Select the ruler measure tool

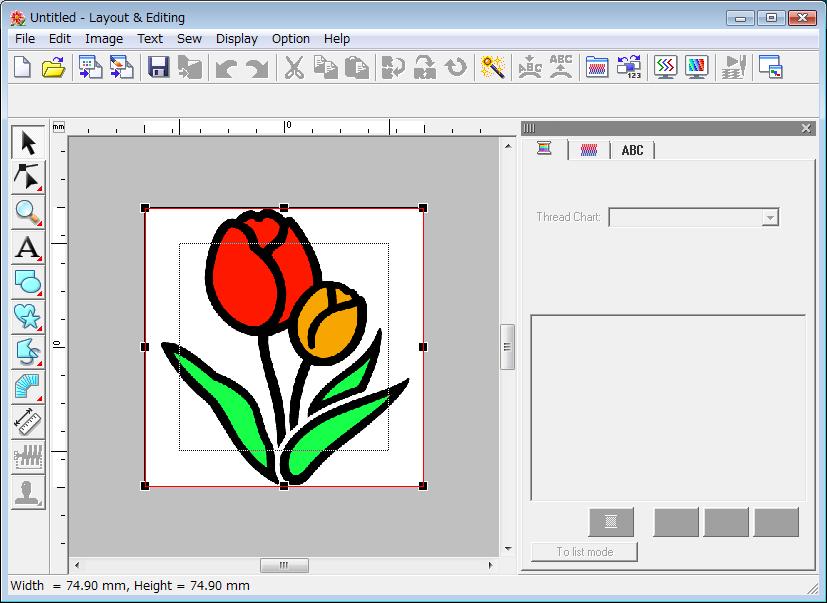pos(28,422)
